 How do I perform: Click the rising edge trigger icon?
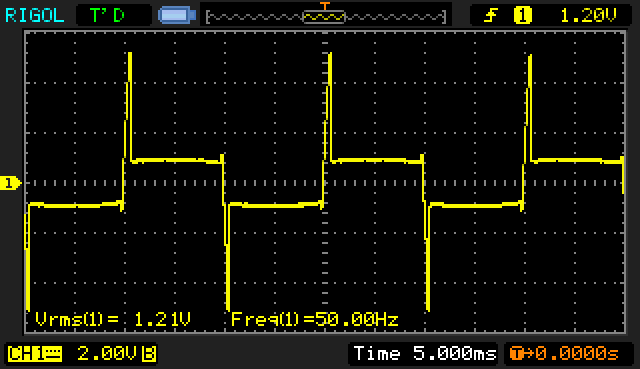click(x=491, y=16)
